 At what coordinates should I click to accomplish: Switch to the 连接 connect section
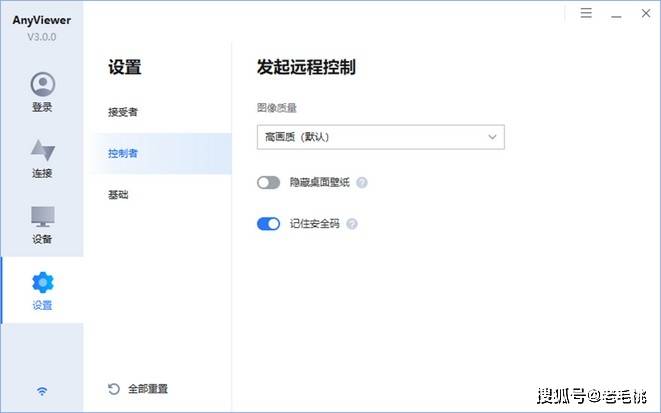coord(42,158)
